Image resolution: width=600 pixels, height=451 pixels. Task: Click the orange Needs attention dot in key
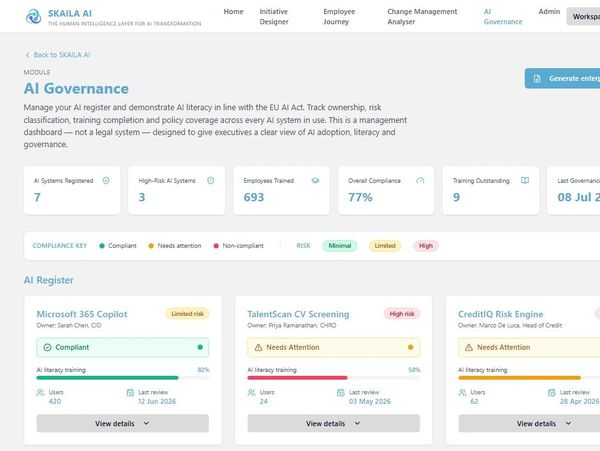click(x=151, y=246)
